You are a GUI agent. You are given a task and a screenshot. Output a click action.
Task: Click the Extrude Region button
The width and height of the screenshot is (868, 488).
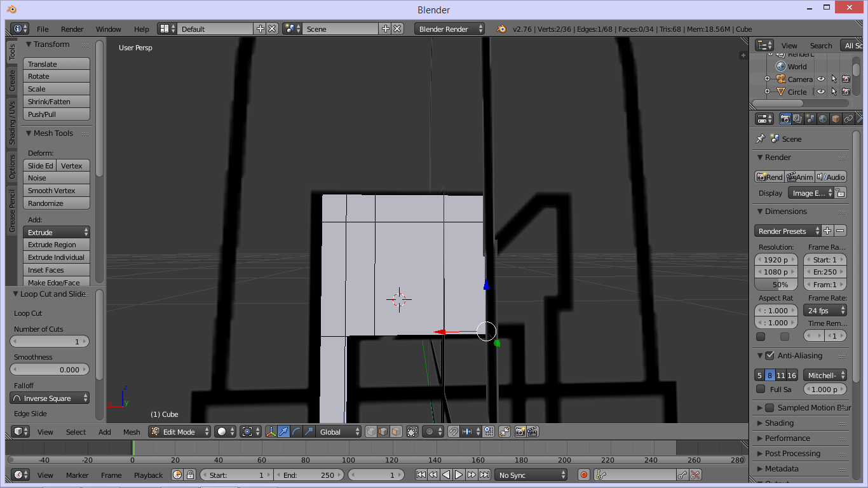pyautogui.click(x=57, y=244)
